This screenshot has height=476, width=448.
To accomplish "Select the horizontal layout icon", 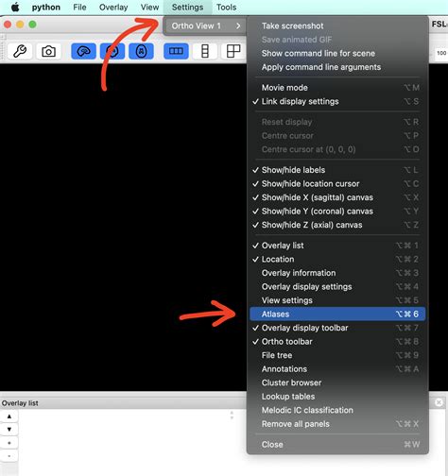I will point(176,51).
